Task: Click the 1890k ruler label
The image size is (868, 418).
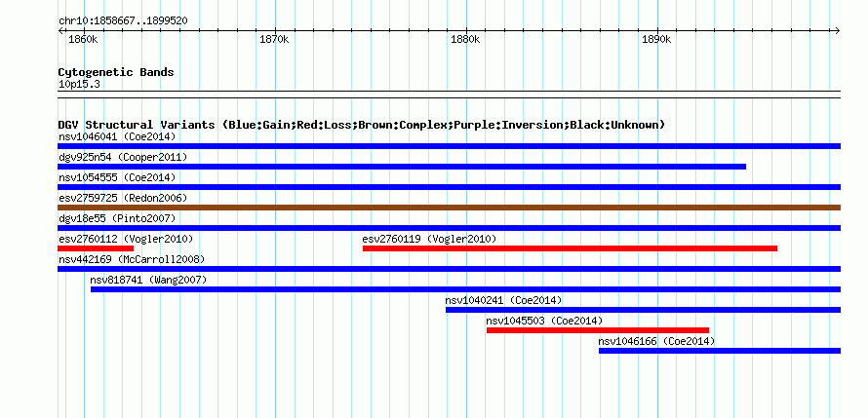Action: [656, 39]
